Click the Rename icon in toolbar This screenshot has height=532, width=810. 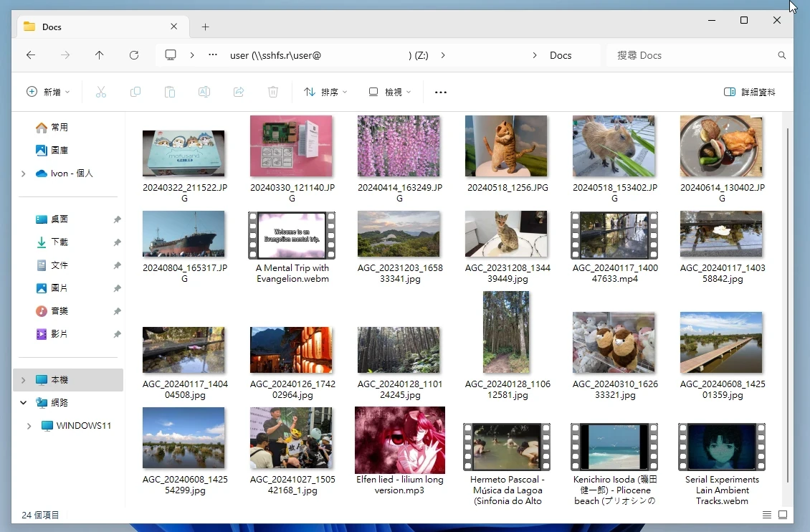pyautogui.click(x=204, y=92)
